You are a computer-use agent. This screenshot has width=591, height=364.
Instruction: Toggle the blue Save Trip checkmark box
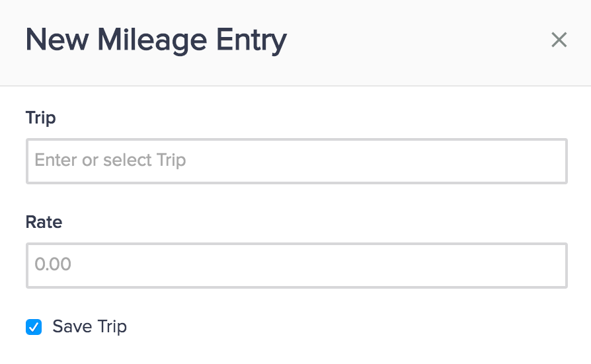34,326
